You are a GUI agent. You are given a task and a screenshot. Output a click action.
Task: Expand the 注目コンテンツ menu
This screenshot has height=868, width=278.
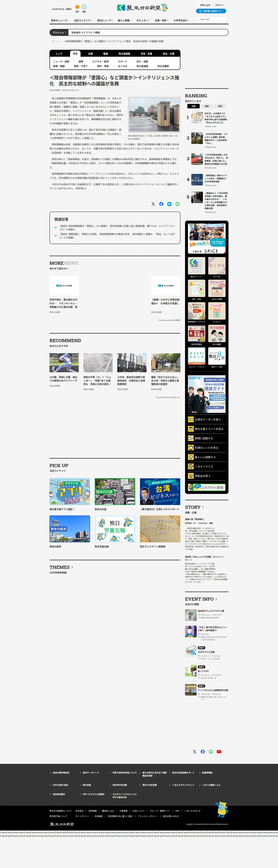tap(83, 21)
